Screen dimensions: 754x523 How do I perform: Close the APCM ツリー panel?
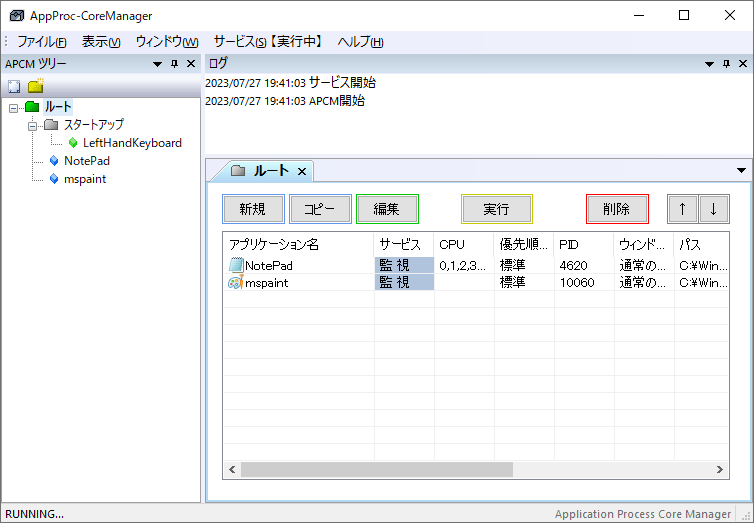(x=191, y=63)
